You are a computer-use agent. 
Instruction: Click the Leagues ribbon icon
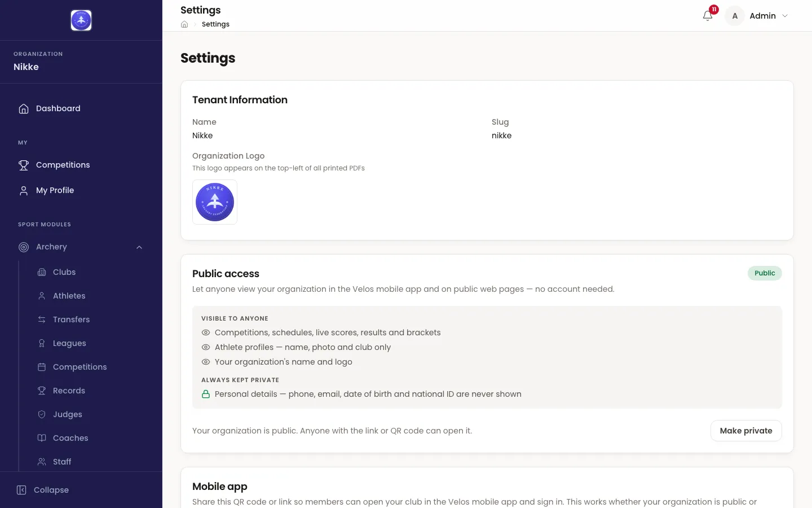[x=42, y=343]
